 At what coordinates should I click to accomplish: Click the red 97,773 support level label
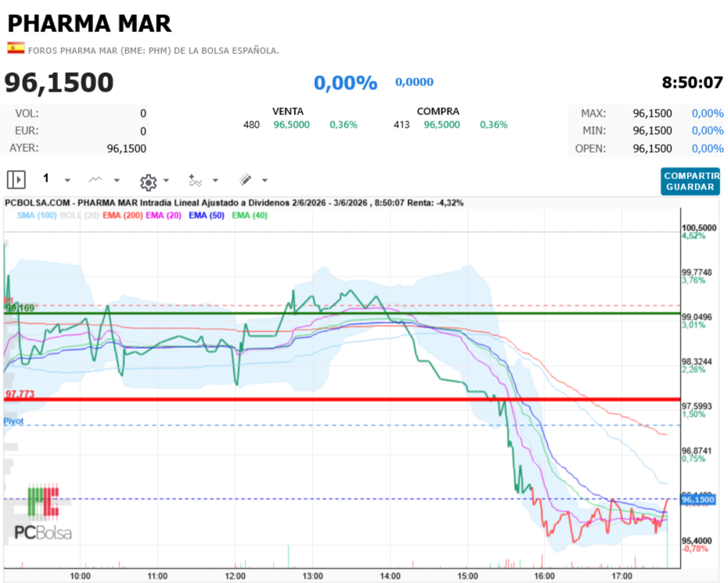click(20, 394)
